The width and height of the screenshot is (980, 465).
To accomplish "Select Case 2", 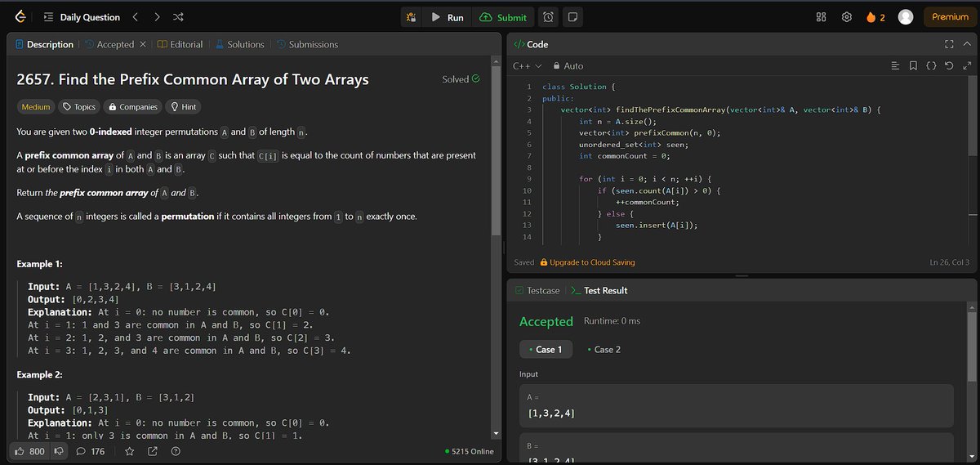I will 604,349.
